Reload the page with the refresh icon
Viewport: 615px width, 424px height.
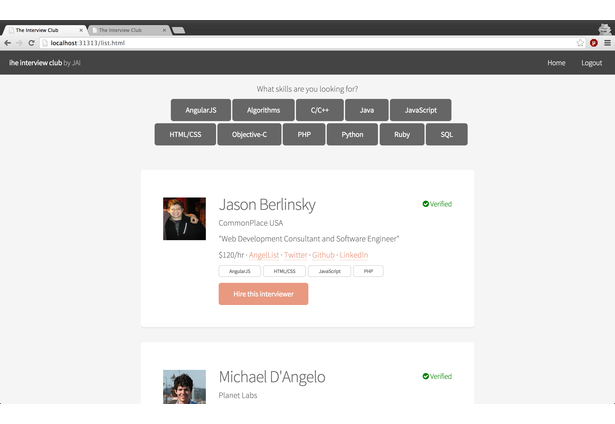tap(31, 43)
